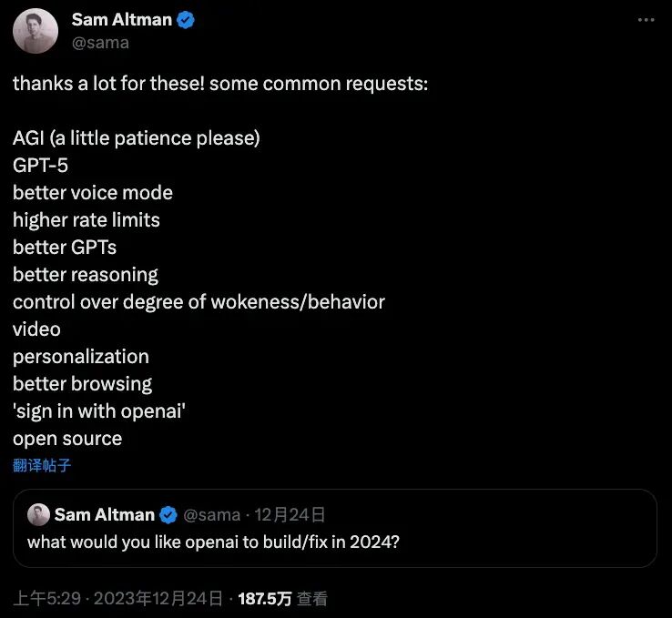Viewport: 672px width, 618px height.
Task: Open Sam Altman's large profile avatar
Action: (x=36, y=31)
